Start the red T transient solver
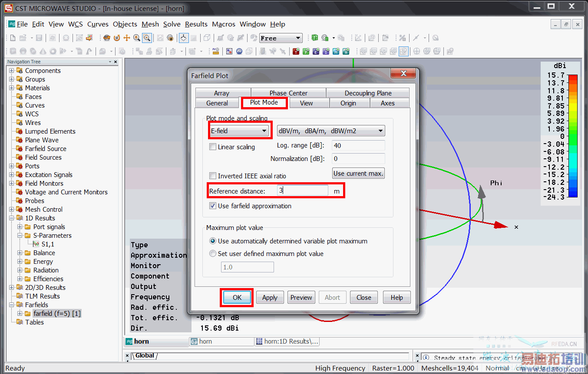Viewport: 588px width, 374px height. (296, 51)
